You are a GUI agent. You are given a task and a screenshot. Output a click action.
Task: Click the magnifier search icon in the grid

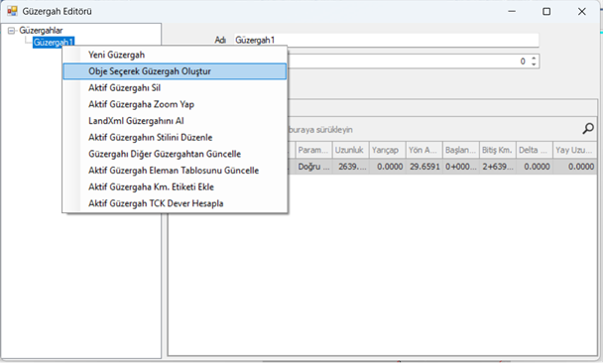[x=588, y=129]
